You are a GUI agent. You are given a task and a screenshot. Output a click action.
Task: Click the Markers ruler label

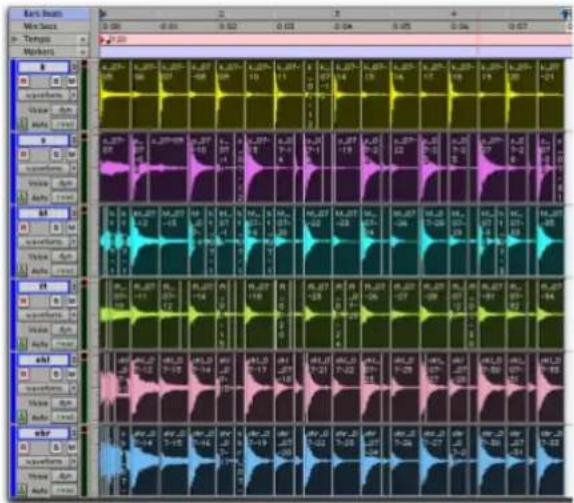[x=39, y=52]
